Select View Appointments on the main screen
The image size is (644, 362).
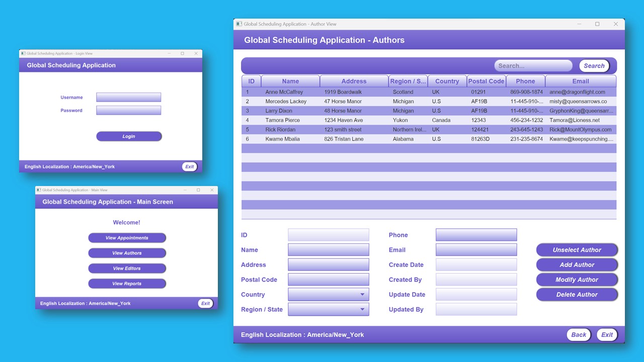127,237
